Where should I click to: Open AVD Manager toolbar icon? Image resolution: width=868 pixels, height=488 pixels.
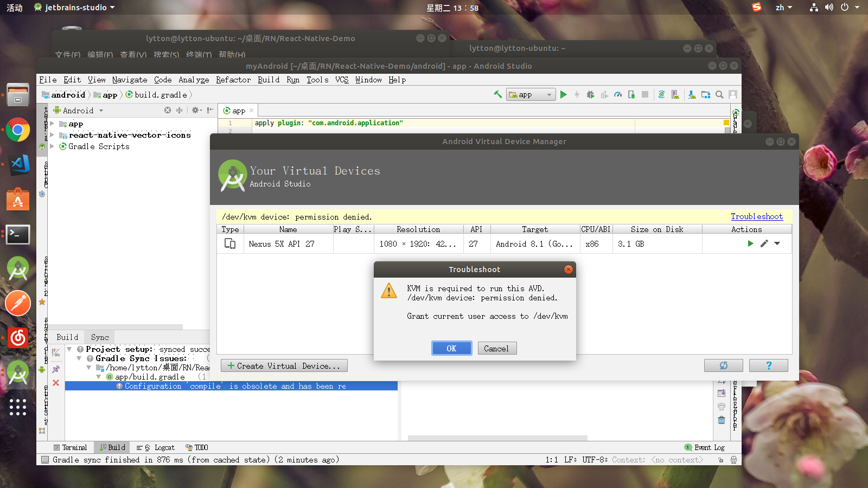(675, 94)
